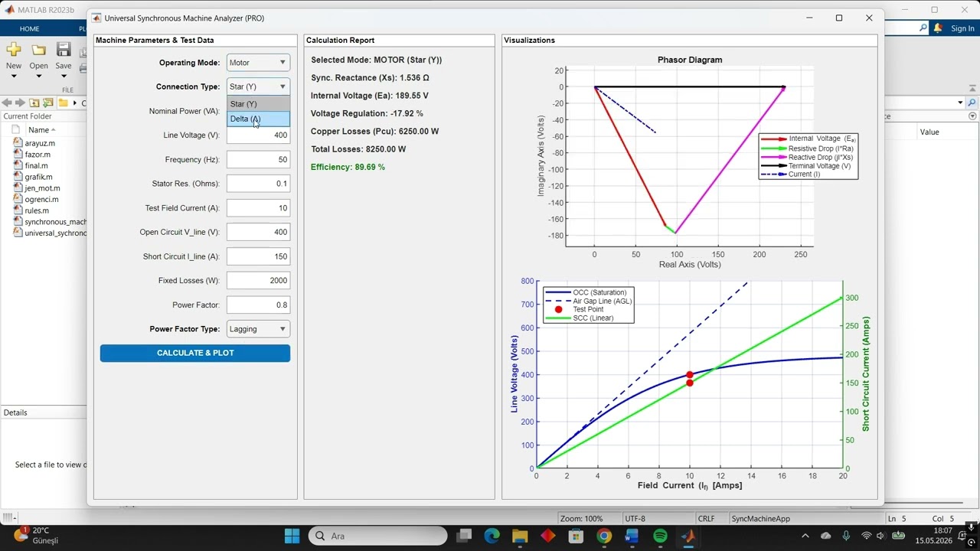The image size is (980, 551).
Task: Click the battery icon in system tray
Action: click(x=900, y=536)
